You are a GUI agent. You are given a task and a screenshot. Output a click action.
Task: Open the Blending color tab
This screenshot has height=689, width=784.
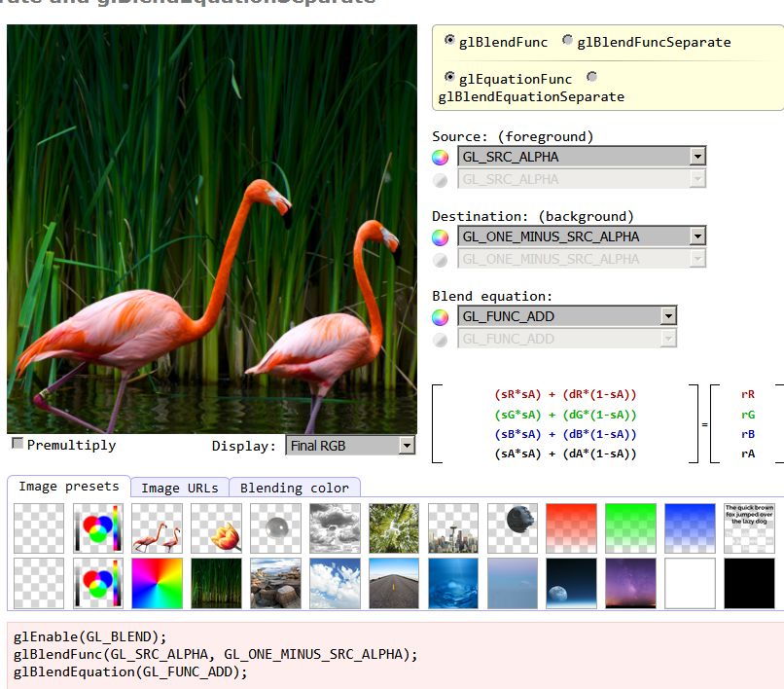(x=295, y=488)
